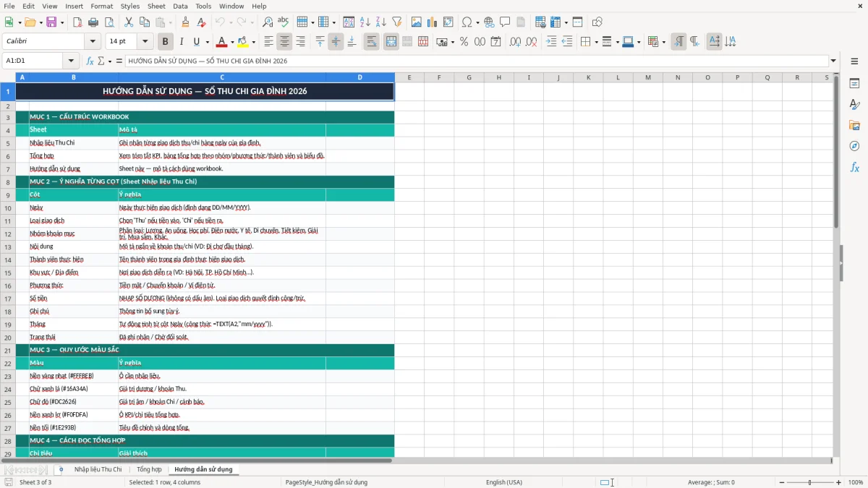The image size is (868, 488).
Task: Click Increase Indent icon
Action: pos(551,42)
